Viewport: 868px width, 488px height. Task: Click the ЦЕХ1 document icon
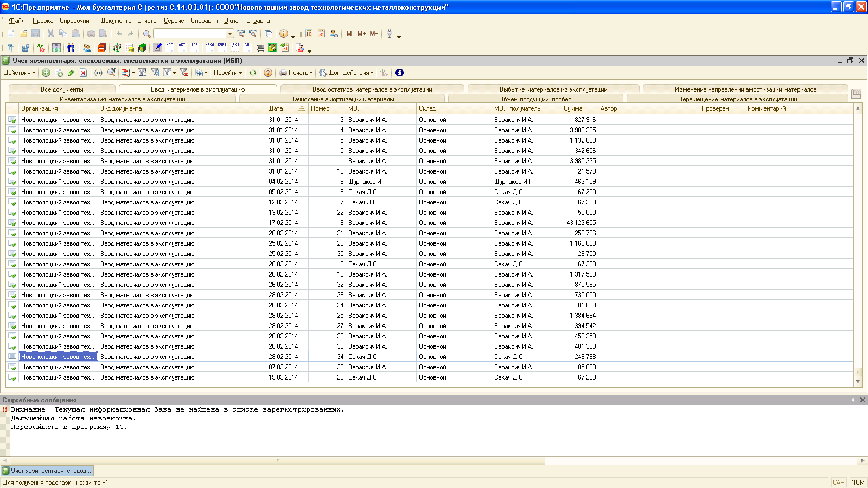pos(234,48)
